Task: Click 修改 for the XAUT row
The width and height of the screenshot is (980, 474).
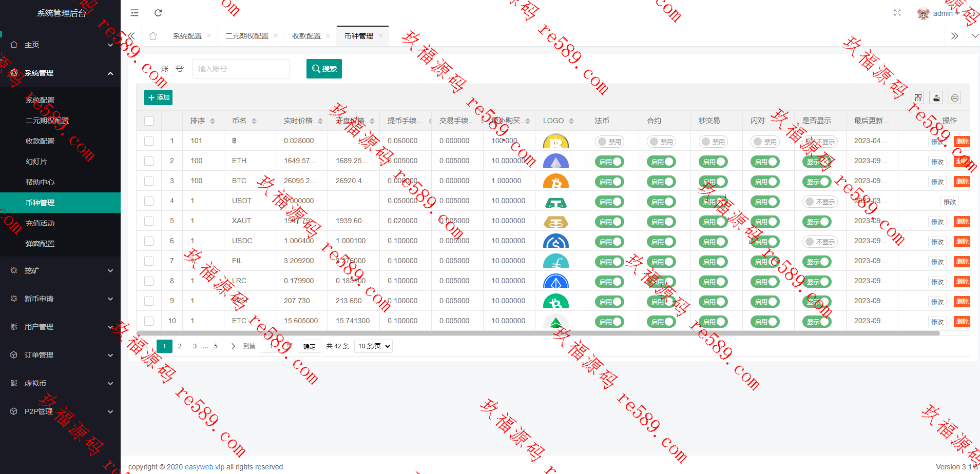Action: (937, 222)
